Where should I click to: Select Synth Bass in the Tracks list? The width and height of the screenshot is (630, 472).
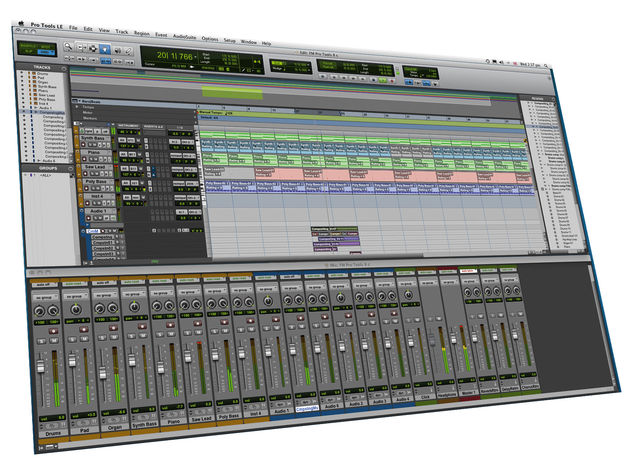pos(47,87)
